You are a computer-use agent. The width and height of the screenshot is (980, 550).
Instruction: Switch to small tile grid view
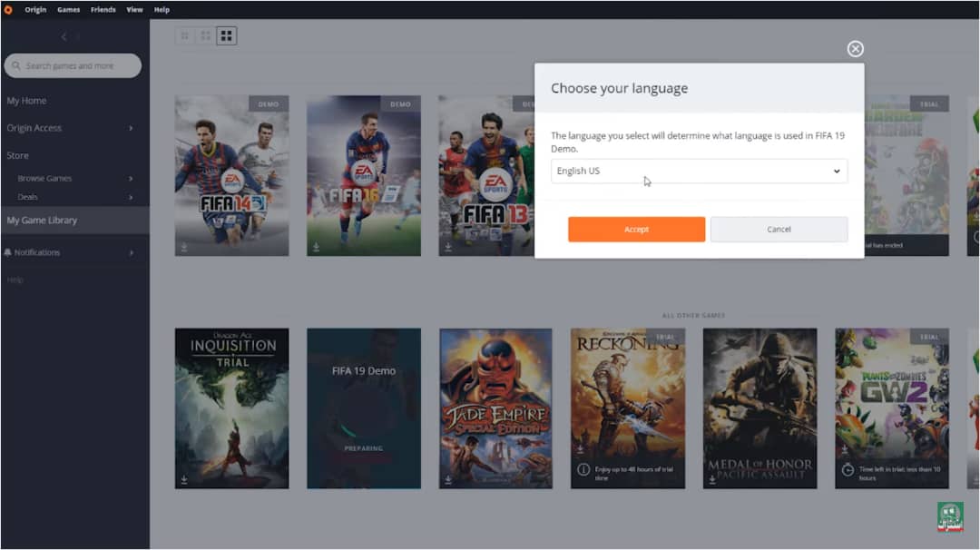pyautogui.click(x=185, y=36)
